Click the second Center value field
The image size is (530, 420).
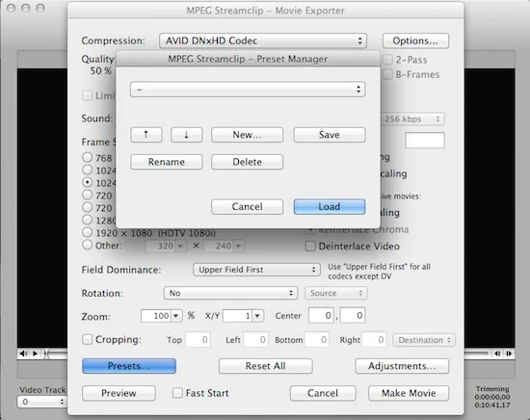point(353,316)
